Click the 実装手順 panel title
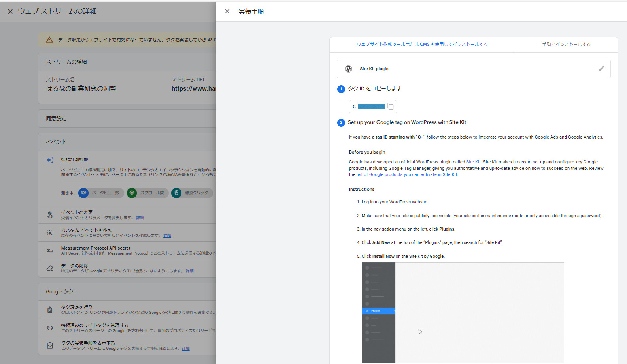The image size is (627, 364). 251,11
